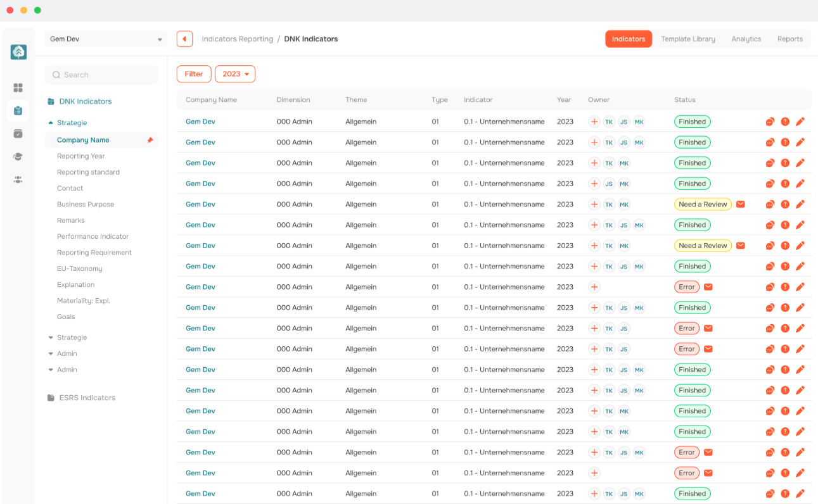Image resolution: width=818 pixels, height=504 pixels.
Task: Expand the first collapsed Admin section
Action: [x=51, y=354]
